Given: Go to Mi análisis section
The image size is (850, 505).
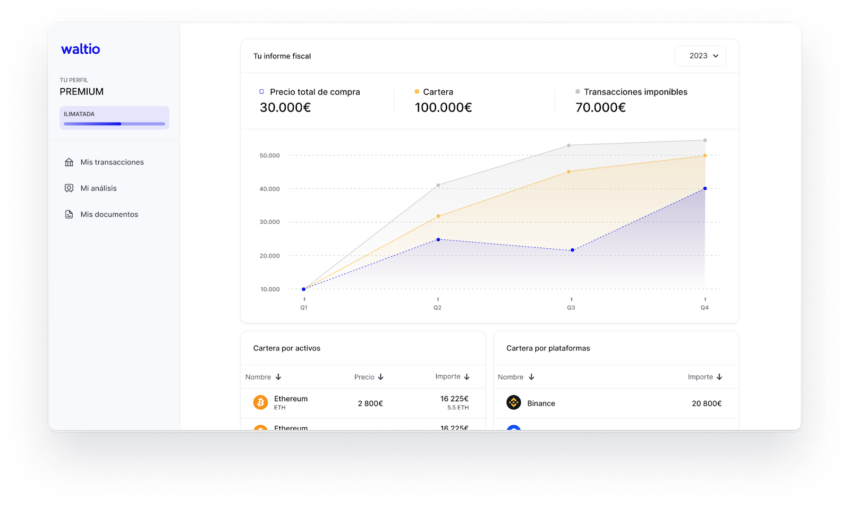Looking at the screenshot, I should [91, 188].
